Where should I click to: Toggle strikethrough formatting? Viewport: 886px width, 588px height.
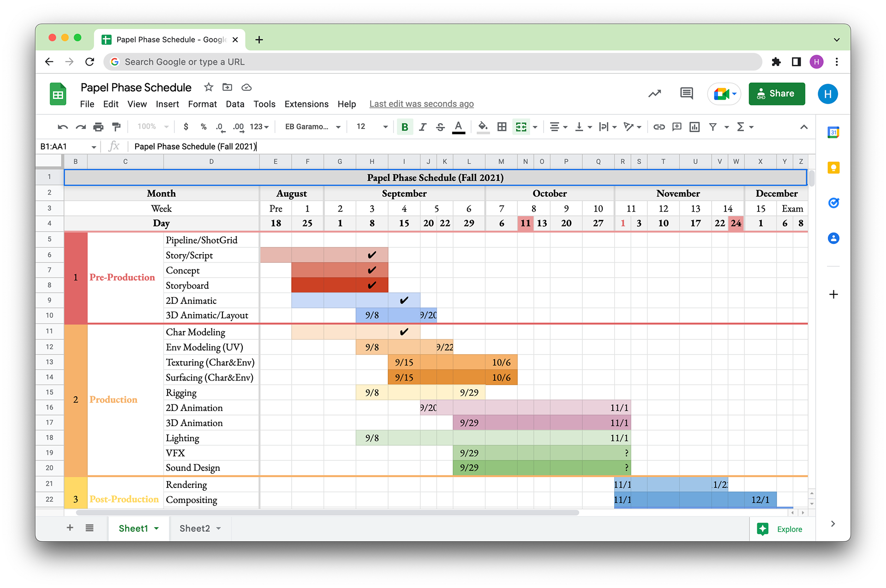[x=440, y=127]
